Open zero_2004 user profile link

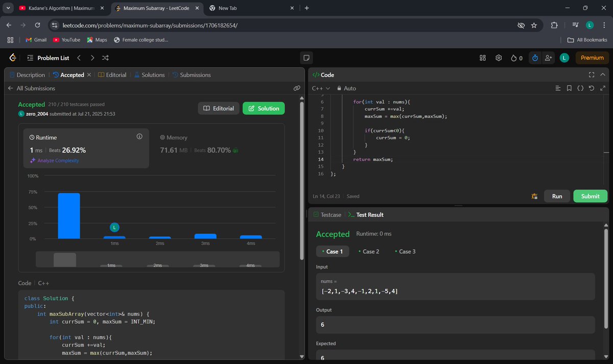click(x=37, y=114)
